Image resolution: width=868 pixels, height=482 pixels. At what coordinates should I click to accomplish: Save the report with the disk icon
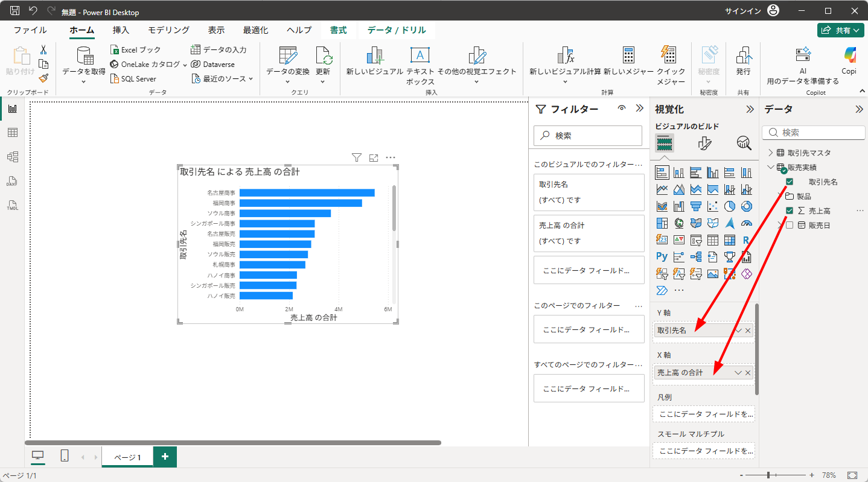[x=15, y=11]
